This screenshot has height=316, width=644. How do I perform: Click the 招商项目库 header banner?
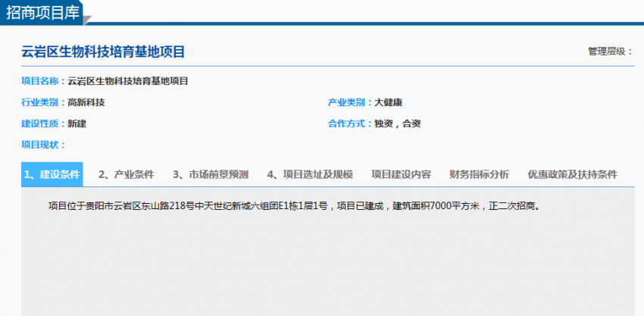[x=42, y=11]
